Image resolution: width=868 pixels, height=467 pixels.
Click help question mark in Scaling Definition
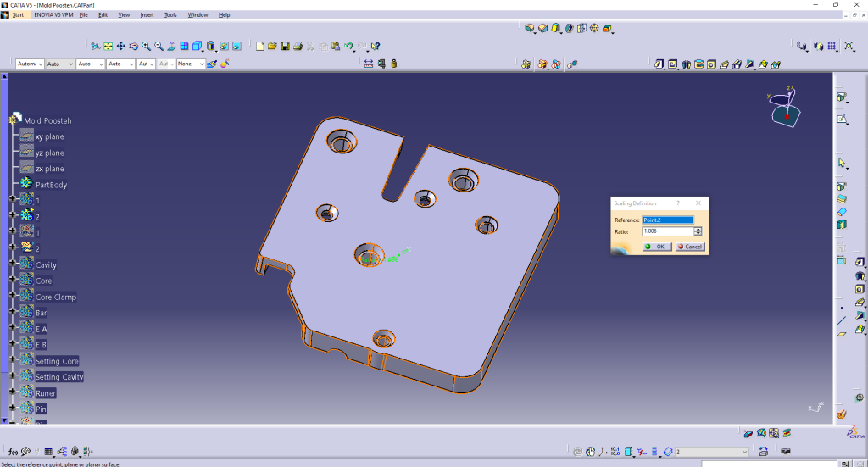[678, 203]
